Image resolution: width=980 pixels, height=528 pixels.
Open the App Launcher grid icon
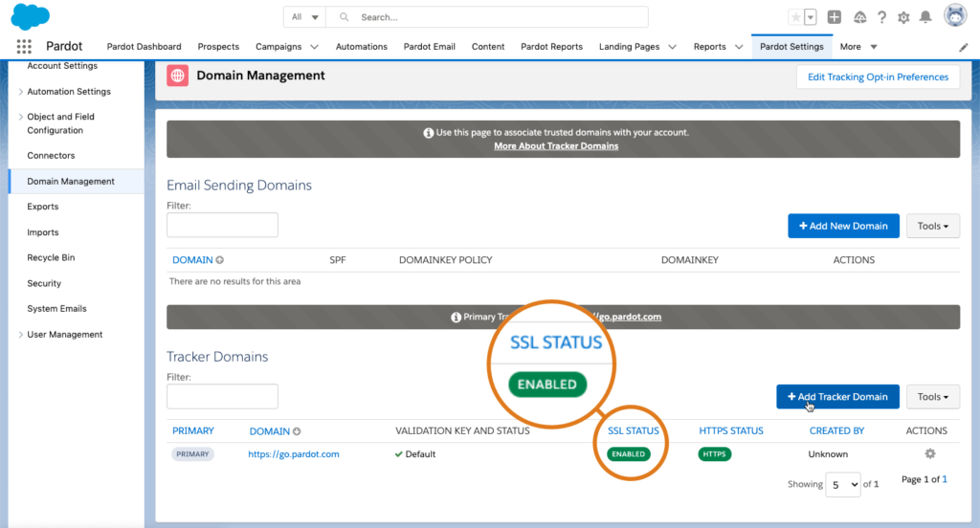pyautogui.click(x=24, y=46)
